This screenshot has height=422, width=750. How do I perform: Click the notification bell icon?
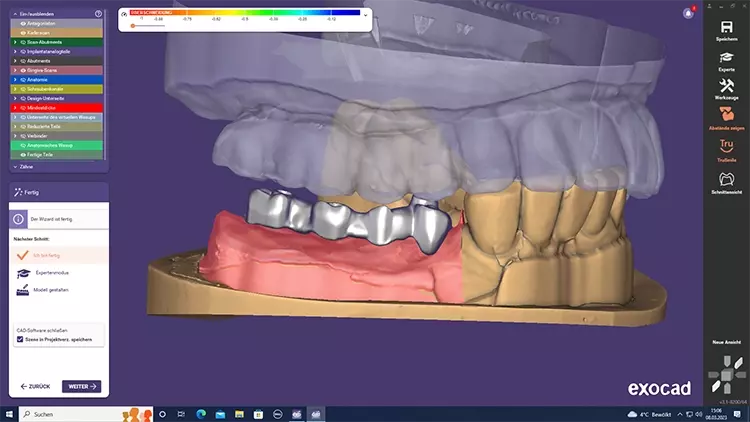coord(688,13)
